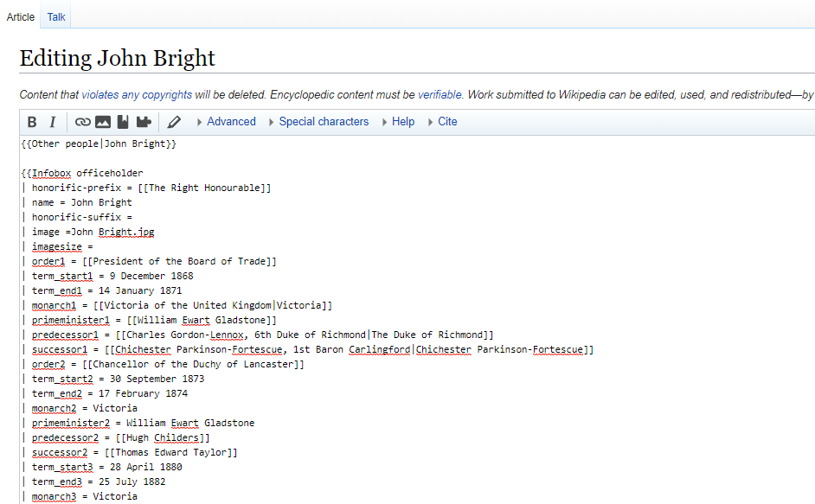Click the Editing John Bright page heading
815x504 pixels.
coord(118,58)
